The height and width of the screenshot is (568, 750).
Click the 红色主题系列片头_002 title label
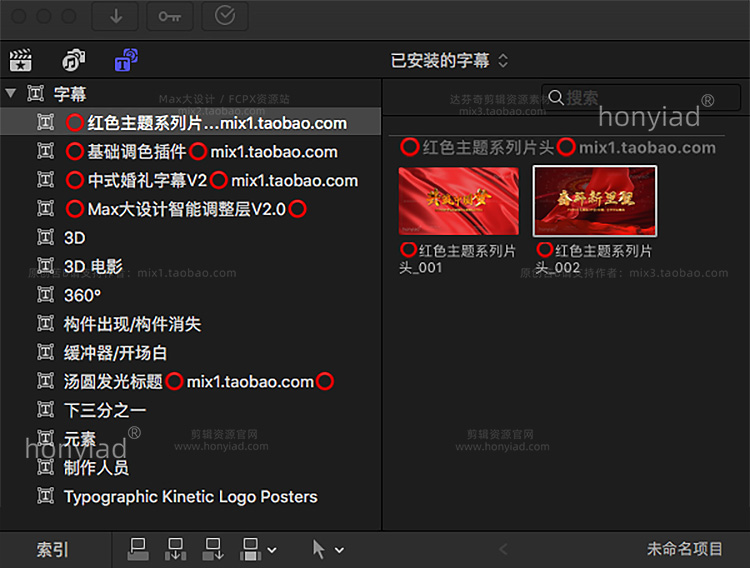point(594,258)
